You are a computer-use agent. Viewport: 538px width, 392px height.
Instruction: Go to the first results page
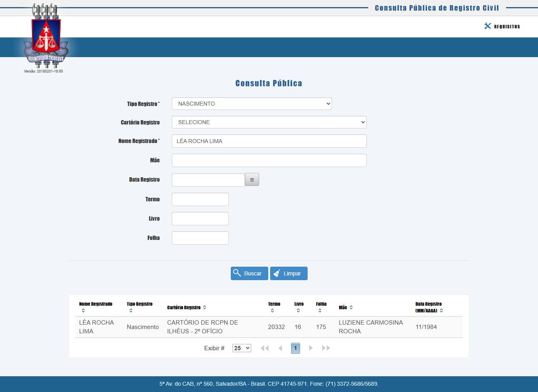265,348
